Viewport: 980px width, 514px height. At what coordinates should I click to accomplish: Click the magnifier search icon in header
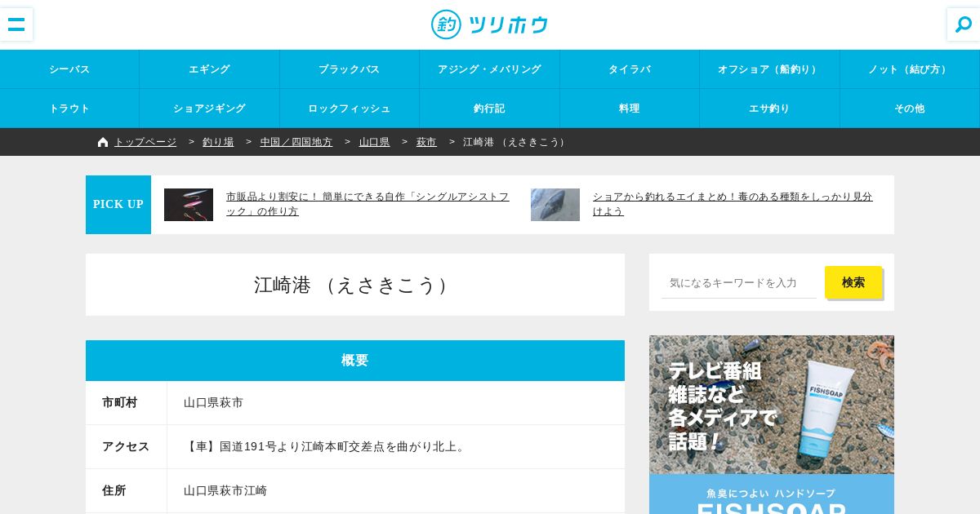(x=964, y=24)
